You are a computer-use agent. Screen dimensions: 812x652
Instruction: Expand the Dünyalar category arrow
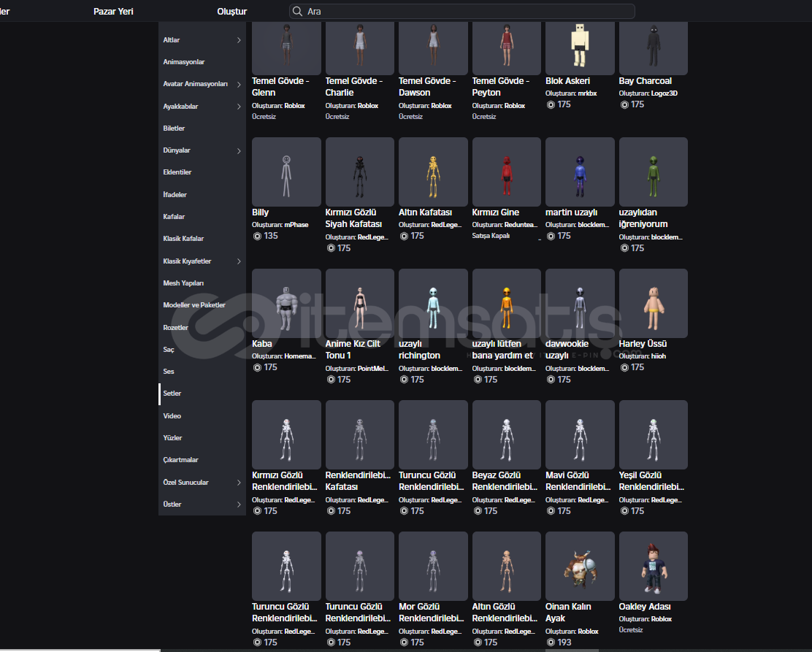239,151
